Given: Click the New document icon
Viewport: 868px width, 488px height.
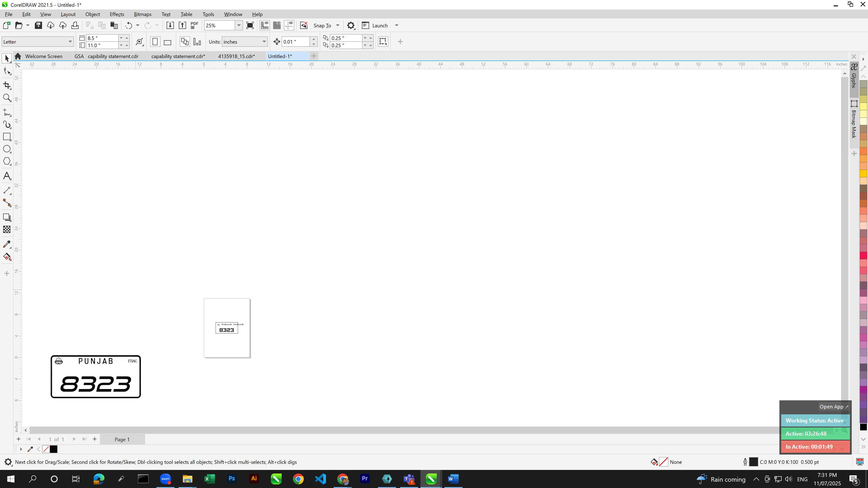Looking at the screenshot, I should point(6,25).
